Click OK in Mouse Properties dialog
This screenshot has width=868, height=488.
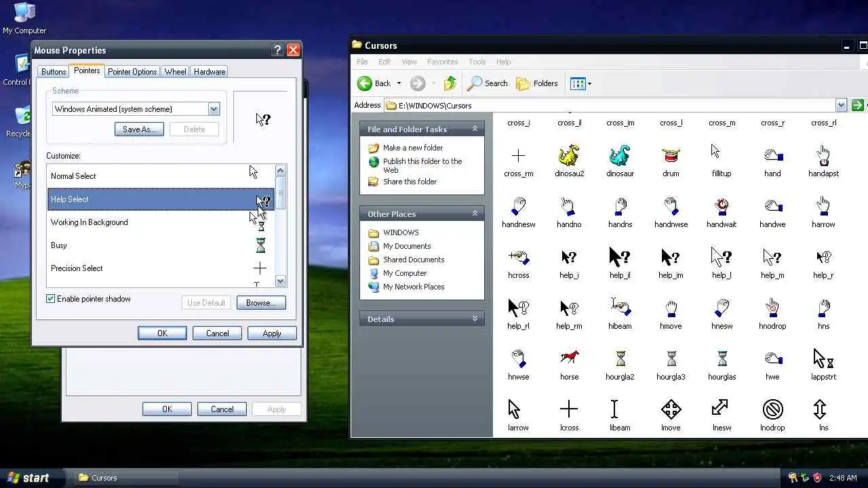coord(162,333)
